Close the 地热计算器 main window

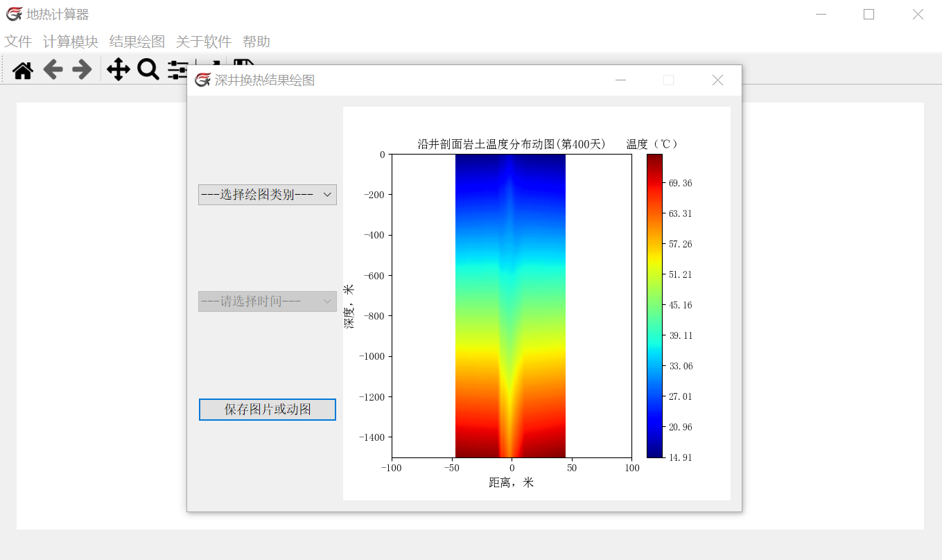918,14
